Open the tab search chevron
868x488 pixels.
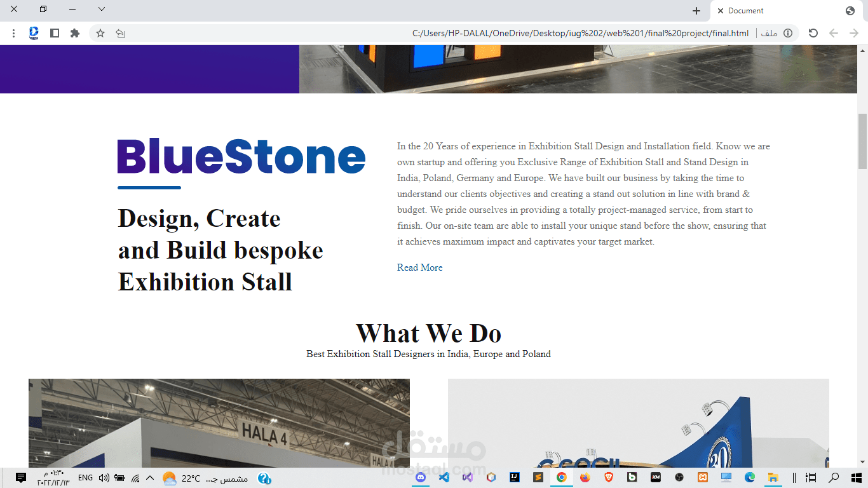102,10
